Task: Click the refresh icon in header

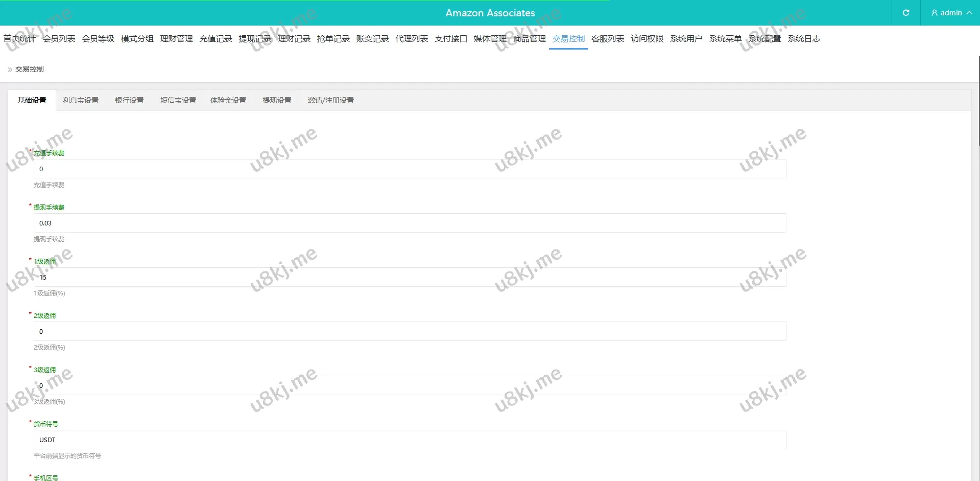Action: click(905, 13)
